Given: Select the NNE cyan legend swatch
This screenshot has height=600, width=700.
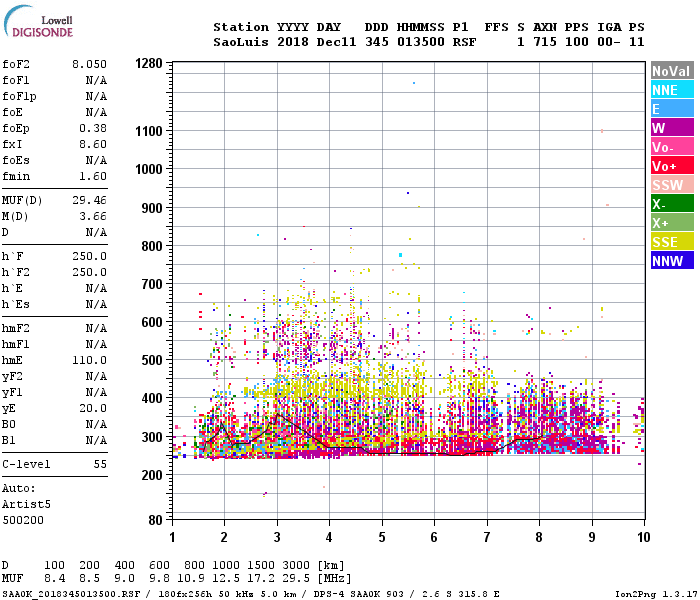Looking at the screenshot, I should (x=672, y=90).
